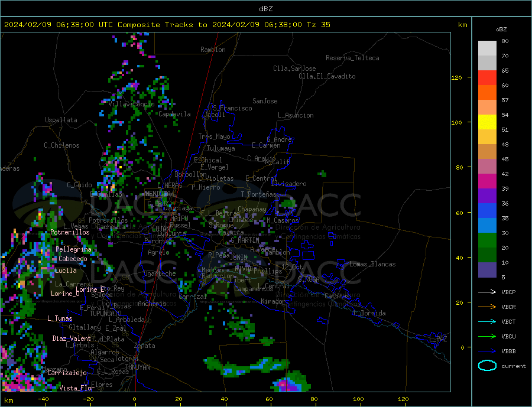This screenshot has width=532, height=407.
Task: Click the magenta storm cell at bottom
Action: click(x=288, y=385)
